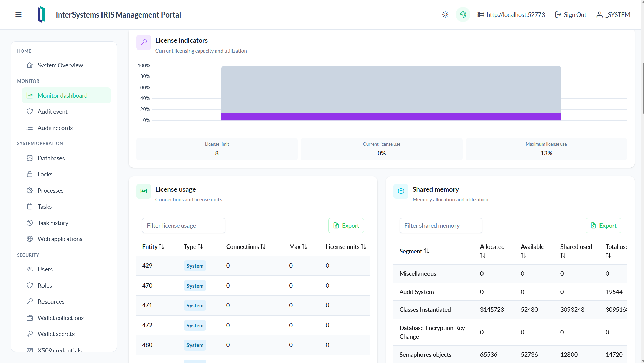The width and height of the screenshot is (644, 363).
Task: Open the hamburger navigation menu
Action: point(19,14)
